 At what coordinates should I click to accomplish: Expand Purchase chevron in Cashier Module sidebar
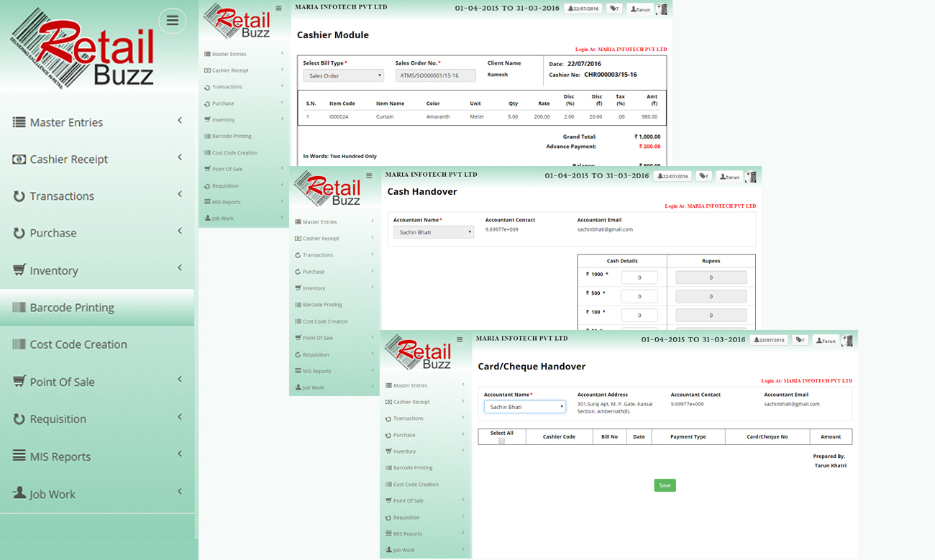click(282, 103)
